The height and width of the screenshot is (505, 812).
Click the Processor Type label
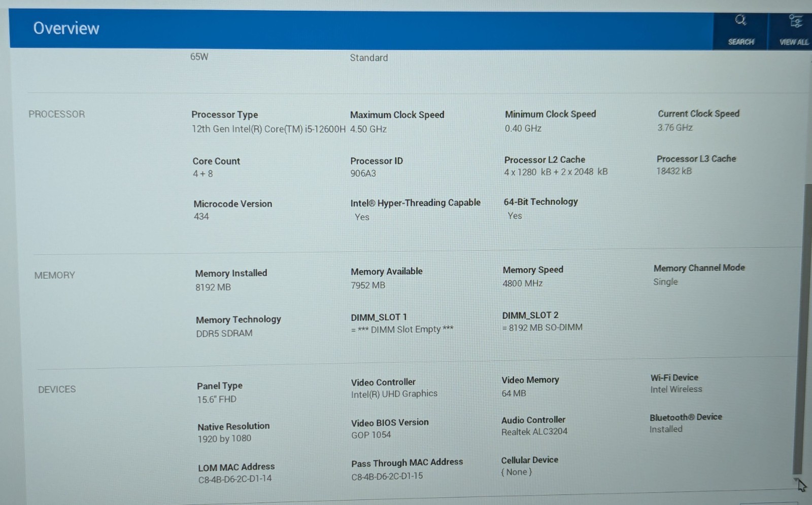tap(224, 115)
